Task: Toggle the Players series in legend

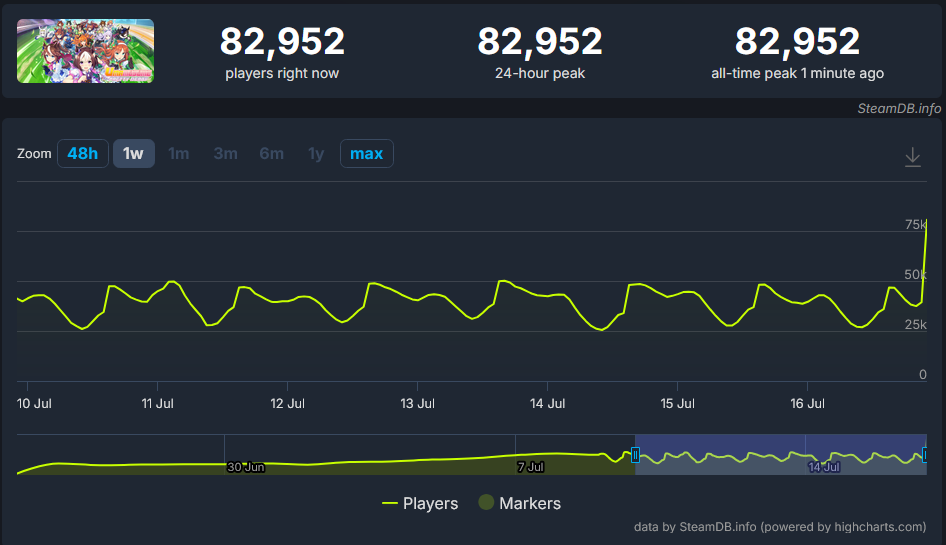Action: pos(420,503)
